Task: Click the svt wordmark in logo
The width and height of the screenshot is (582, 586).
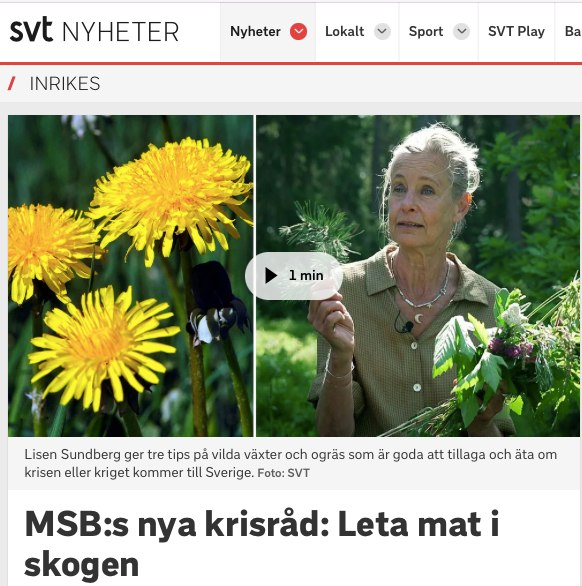Action: [x=31, y=29]
